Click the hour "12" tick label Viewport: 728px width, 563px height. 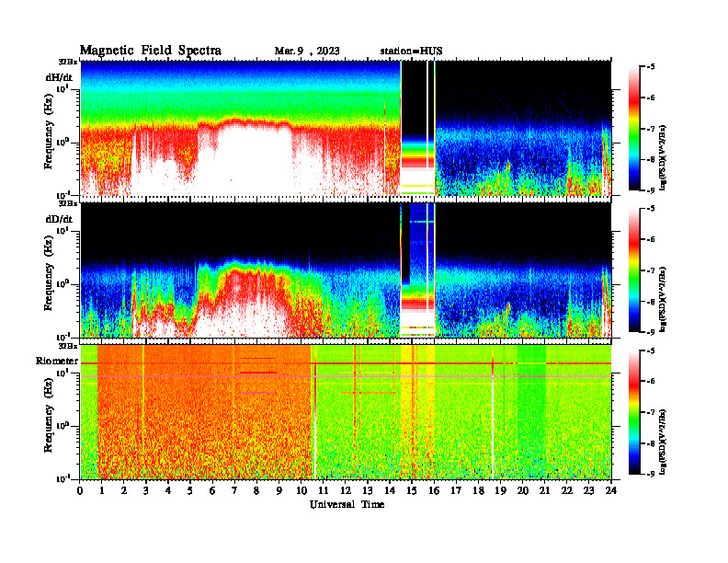[x=345, y=490]
